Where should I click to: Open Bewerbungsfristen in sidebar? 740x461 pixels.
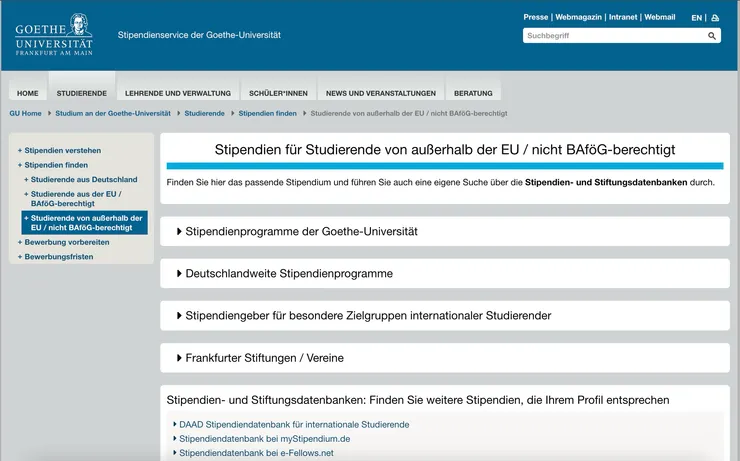(x=59, y=257)
